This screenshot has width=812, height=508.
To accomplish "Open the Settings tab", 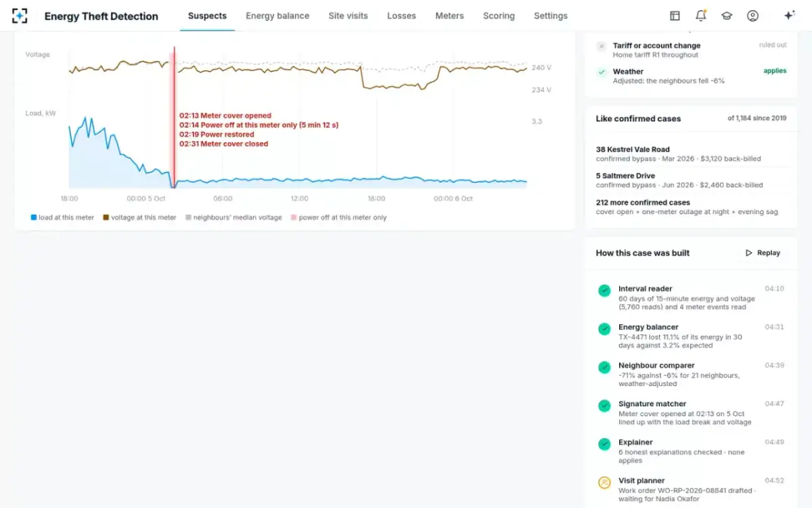I will tap(551, 16).
